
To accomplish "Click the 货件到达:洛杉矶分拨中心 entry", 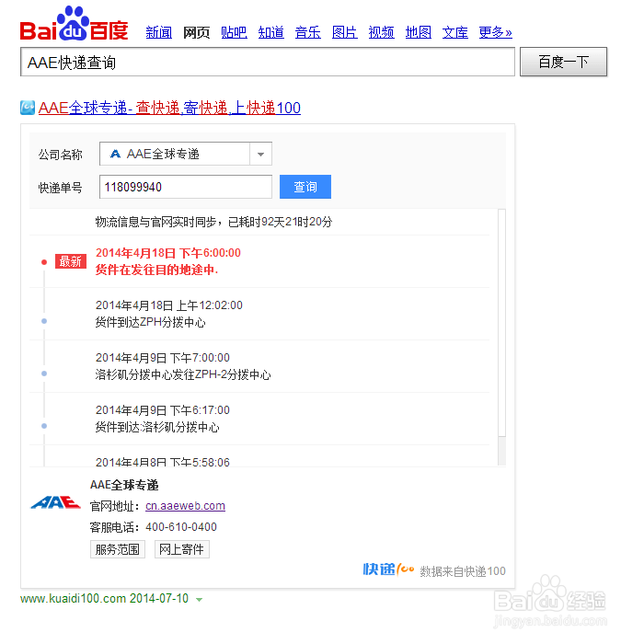I will point(157,427).
